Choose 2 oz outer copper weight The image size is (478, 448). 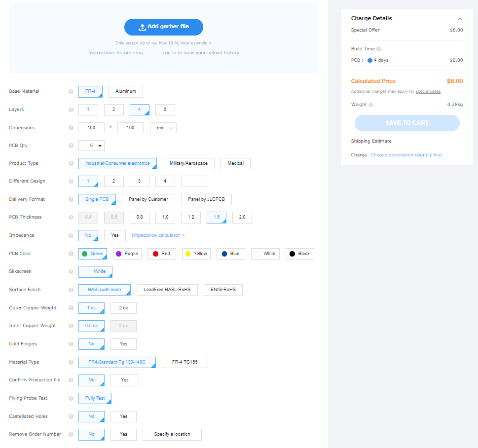click(x=123, y=308)
